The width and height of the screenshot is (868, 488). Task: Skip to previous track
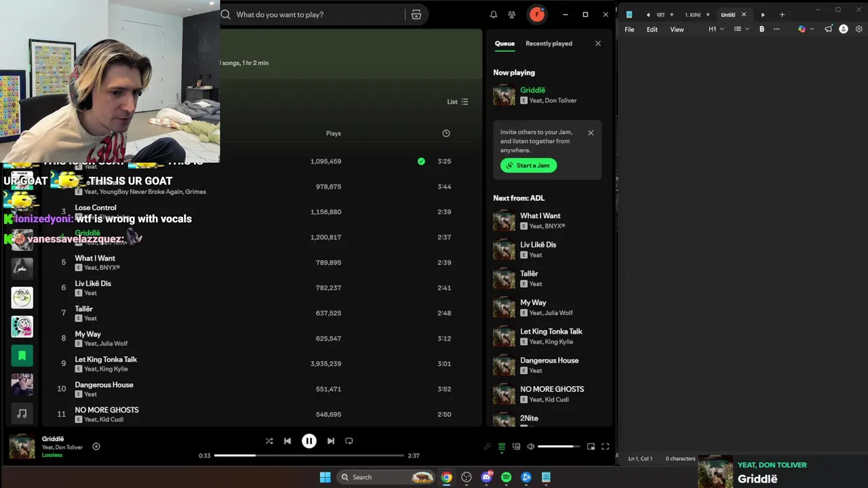click(x=288, y=441)
